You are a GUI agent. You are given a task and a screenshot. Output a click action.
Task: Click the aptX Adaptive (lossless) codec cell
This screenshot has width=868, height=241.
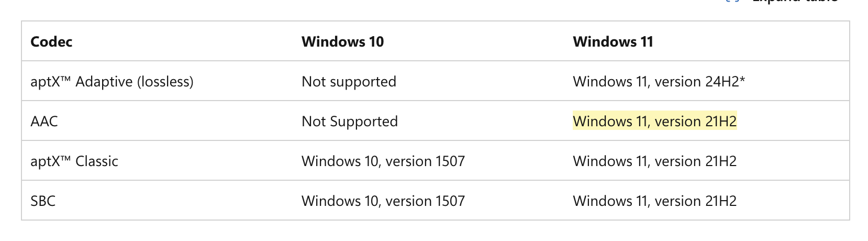[x=112, y=82]
